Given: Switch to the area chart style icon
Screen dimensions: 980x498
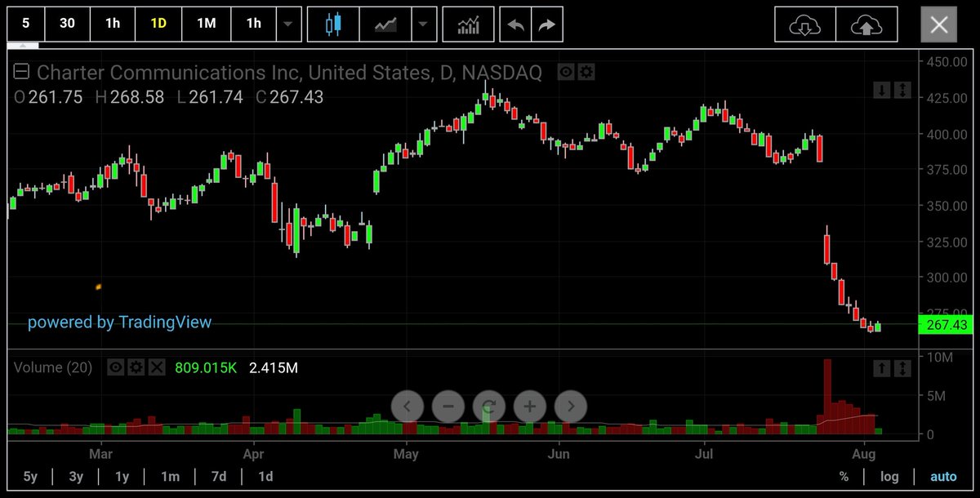Looking at the screenshot, I should coord(385,24).
